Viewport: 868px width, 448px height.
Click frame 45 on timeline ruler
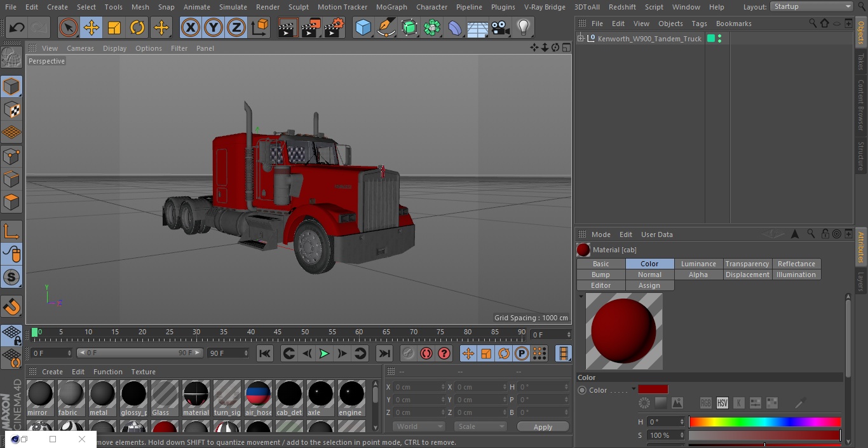pos(278,332)
